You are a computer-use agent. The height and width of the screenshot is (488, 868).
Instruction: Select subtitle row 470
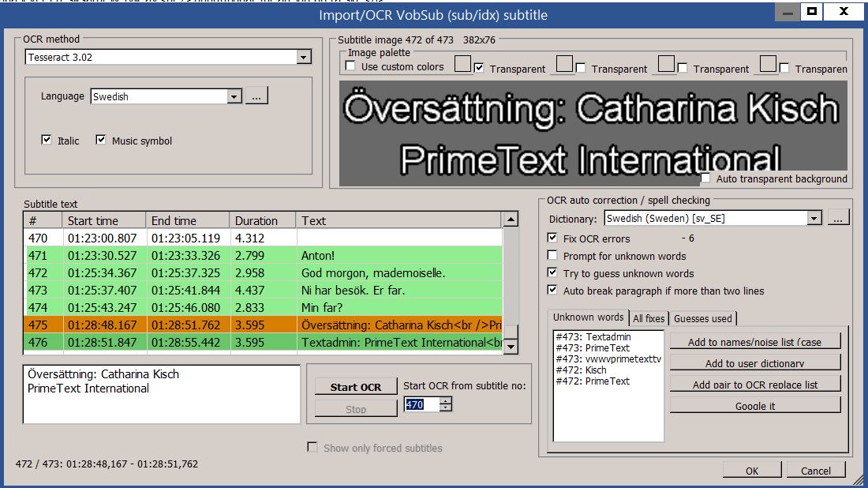tap(263, 238)
